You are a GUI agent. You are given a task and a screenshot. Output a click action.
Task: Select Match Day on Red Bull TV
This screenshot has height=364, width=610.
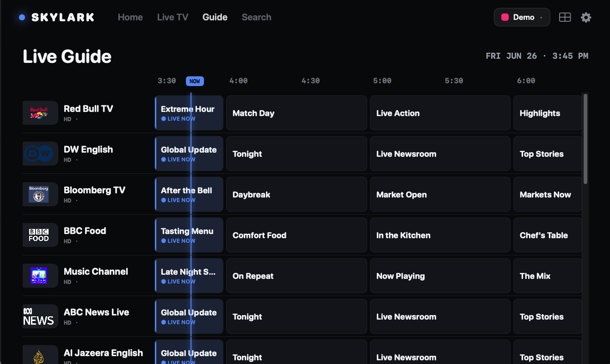pos(296,113)
